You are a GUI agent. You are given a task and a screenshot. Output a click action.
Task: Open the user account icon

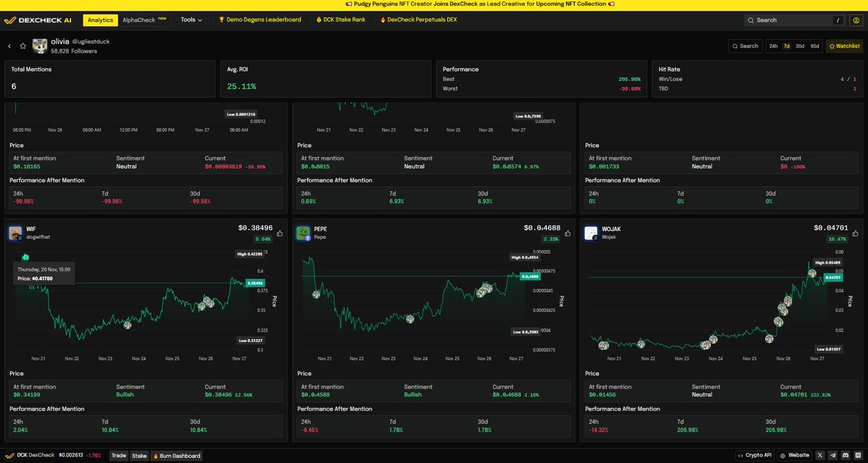click(x=856, y=20)
